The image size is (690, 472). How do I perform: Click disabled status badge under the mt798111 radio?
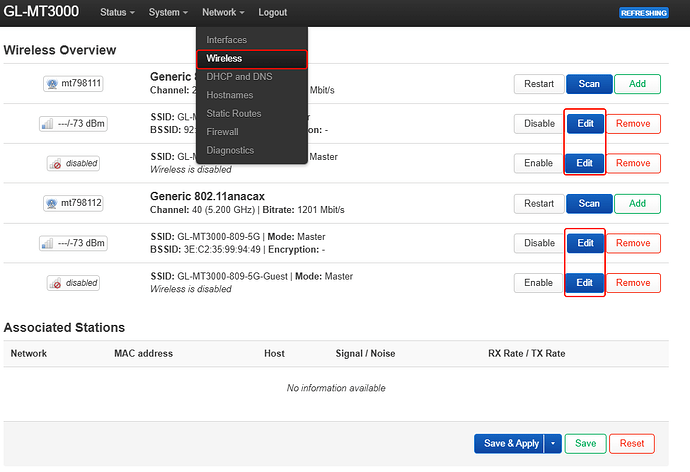pos(74,163)
